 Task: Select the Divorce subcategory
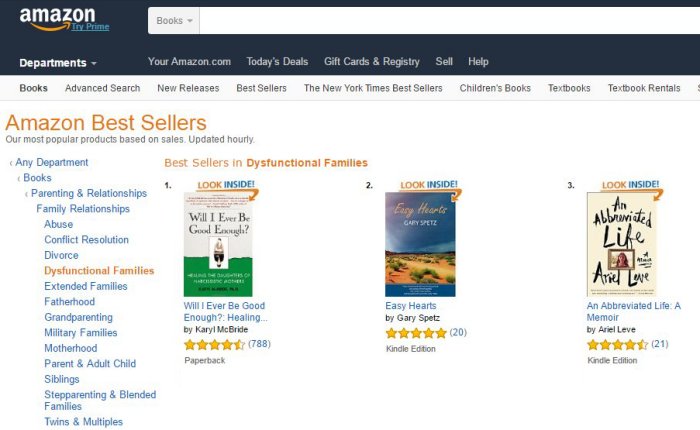(61, 255)
